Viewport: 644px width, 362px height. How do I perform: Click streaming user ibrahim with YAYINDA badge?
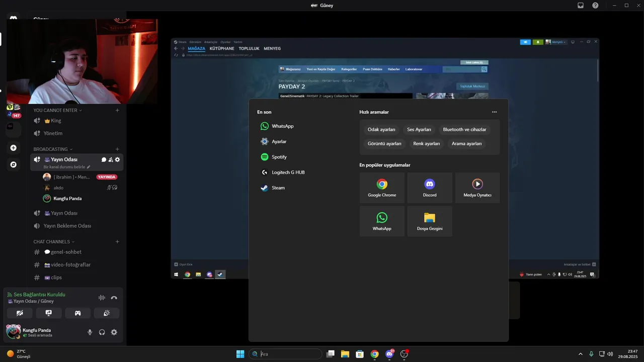coord(80,177)
